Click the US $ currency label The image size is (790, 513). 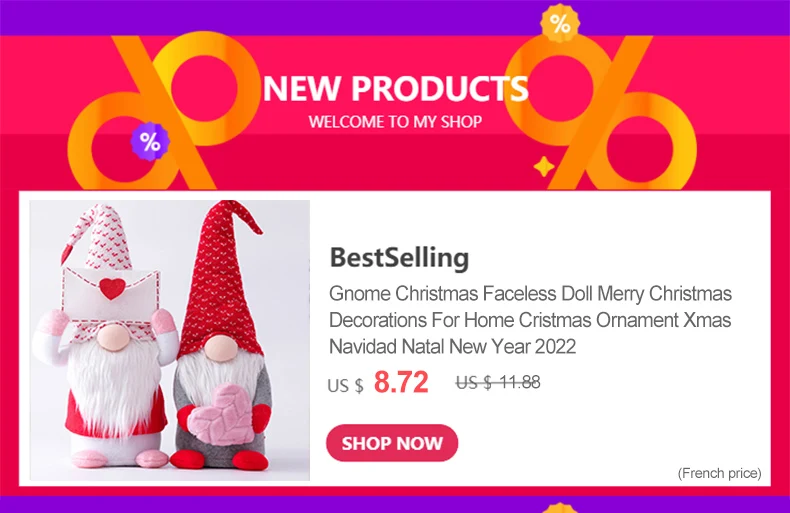click(345, 386)
